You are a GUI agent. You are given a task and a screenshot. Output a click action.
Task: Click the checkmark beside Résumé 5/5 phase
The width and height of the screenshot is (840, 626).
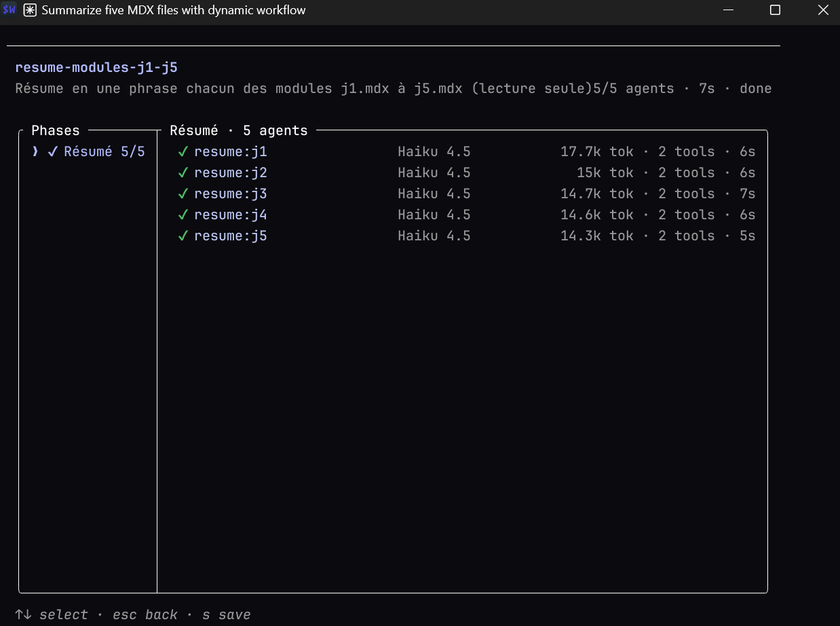(52, 151)
